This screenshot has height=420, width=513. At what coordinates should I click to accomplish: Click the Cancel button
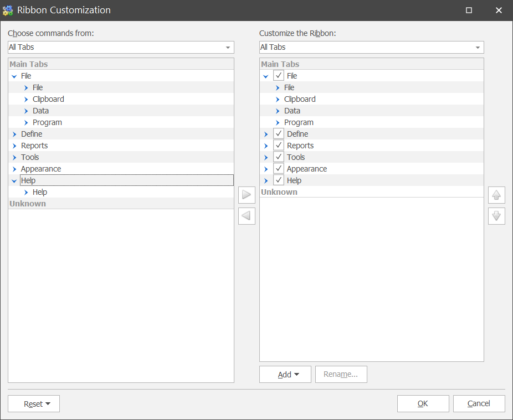click(x=479, y=404)
